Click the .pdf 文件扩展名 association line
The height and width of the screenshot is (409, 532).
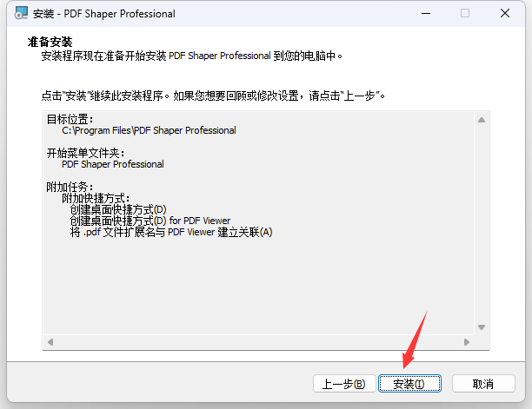coord(171,233)
